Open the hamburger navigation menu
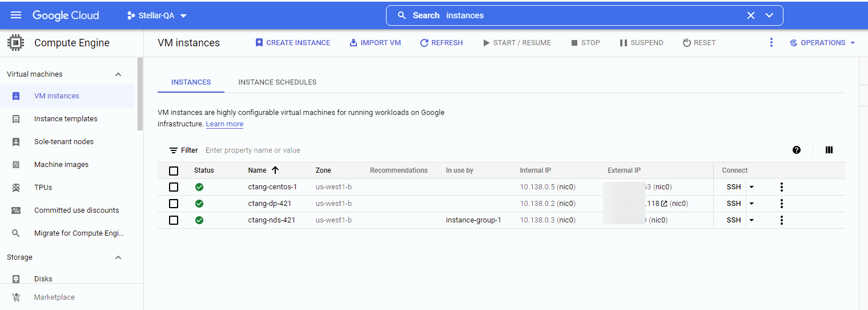 click(16, 15)
